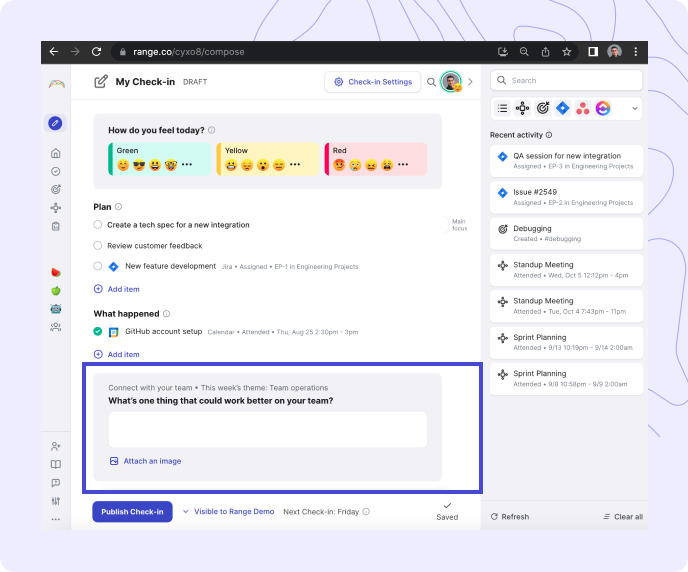The width and height of the screenshot is (688, 572).
Task: Show more Green mood emojis
Action: (x=187, y=164)
